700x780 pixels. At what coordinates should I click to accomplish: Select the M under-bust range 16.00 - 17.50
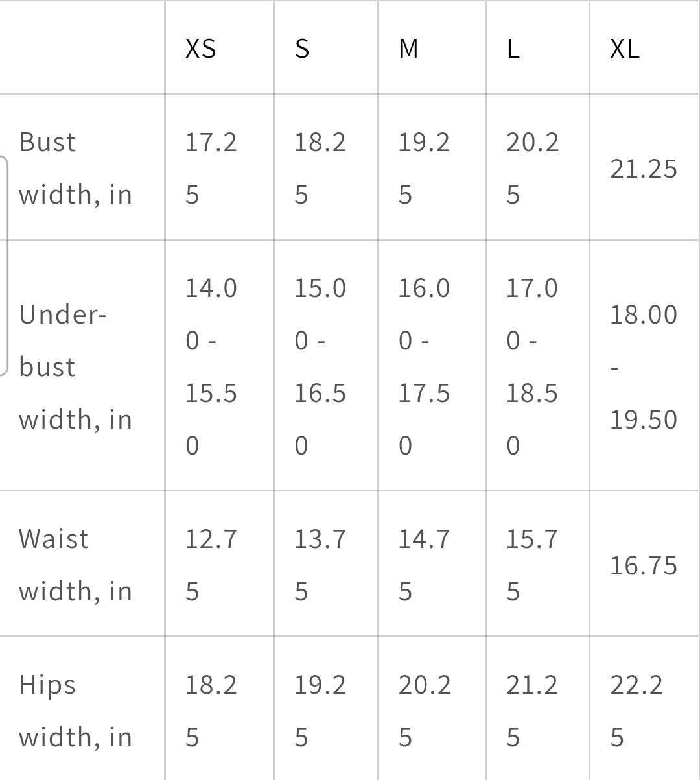[x=423, y=366]
